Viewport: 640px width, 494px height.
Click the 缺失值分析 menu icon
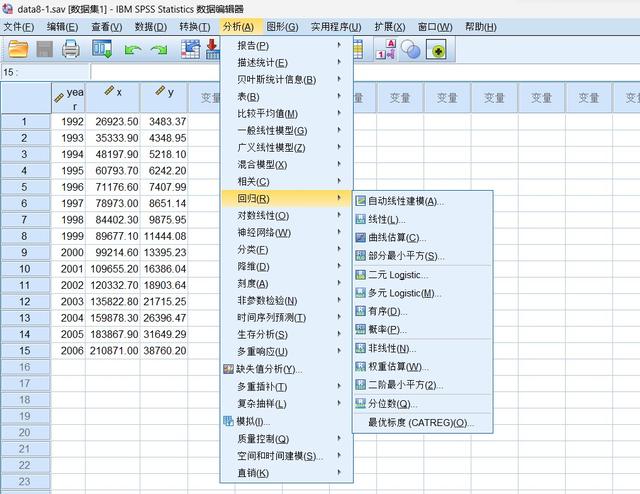point(228,369)
